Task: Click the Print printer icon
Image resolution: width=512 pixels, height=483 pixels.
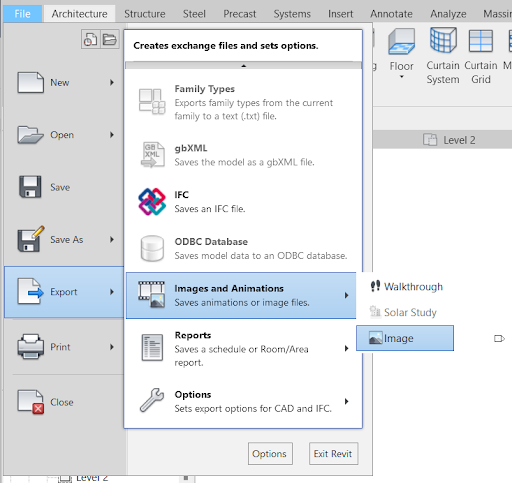Action: coord(30,347)
